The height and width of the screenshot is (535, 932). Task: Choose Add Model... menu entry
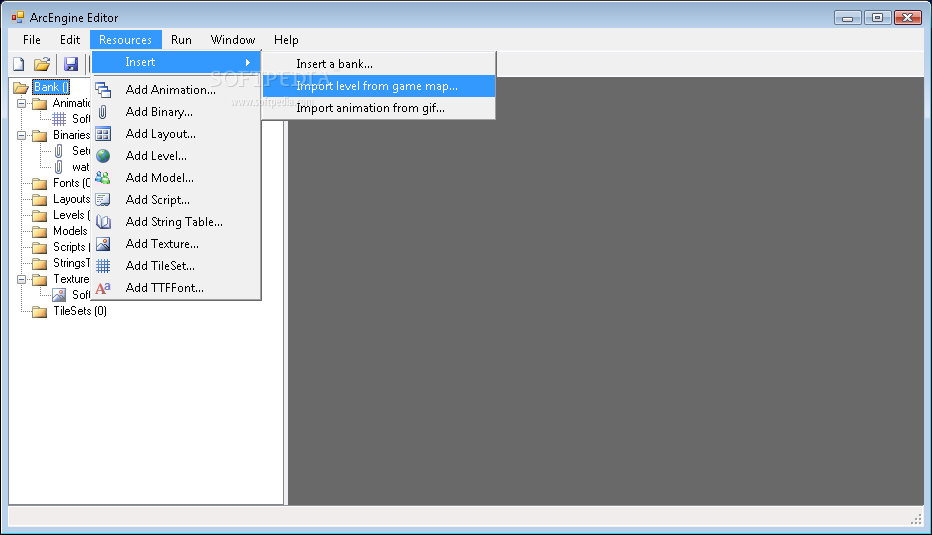[x=176, y=178]
